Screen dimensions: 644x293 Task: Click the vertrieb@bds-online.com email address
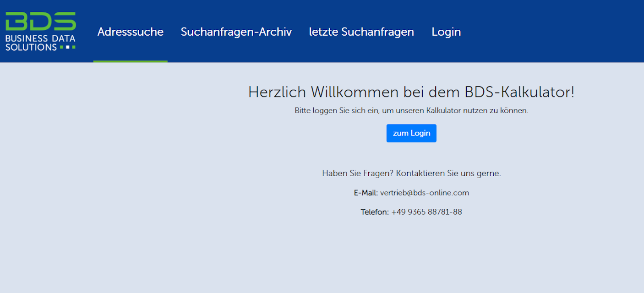[x=424, y=193]
